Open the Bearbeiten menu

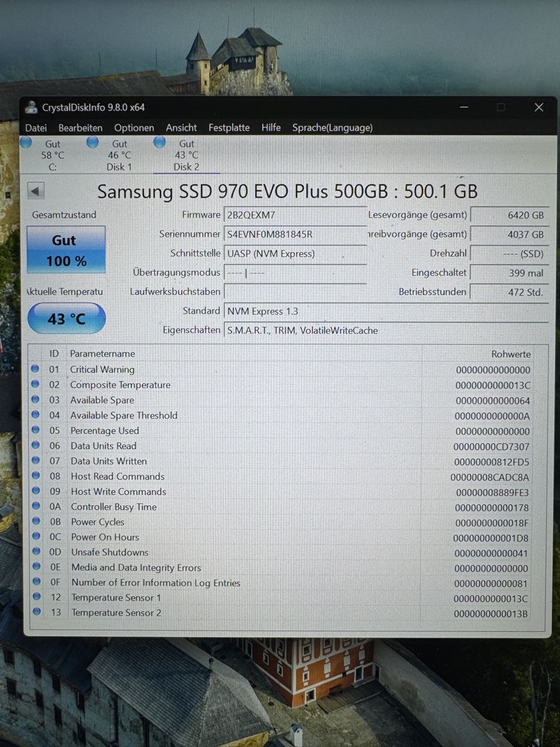80,128
